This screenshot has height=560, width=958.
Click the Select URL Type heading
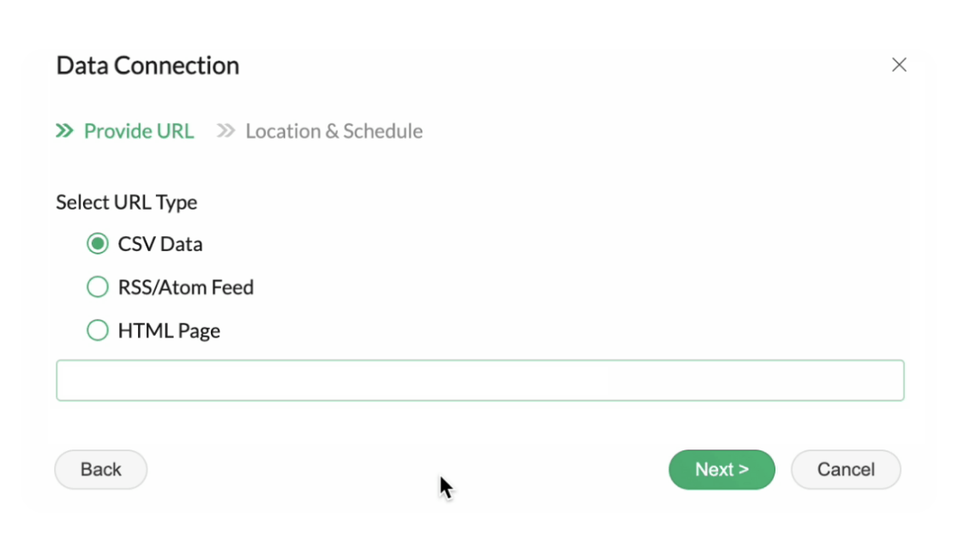pos(127,202)
